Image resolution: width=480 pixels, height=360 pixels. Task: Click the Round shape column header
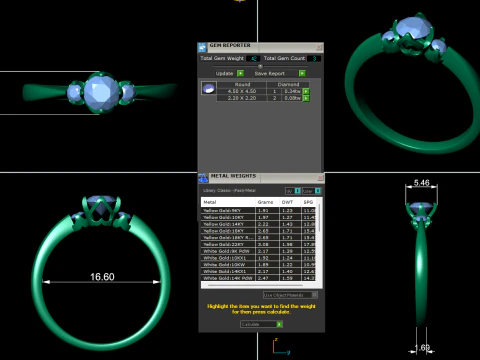(242, 85)
